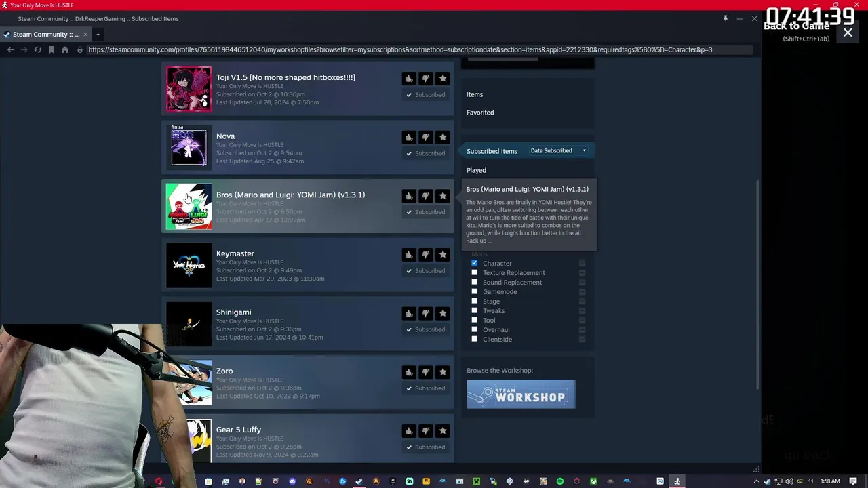
Task: Reload the Steam overlay page
Action: pyautogui.click(x=37, y=49)
